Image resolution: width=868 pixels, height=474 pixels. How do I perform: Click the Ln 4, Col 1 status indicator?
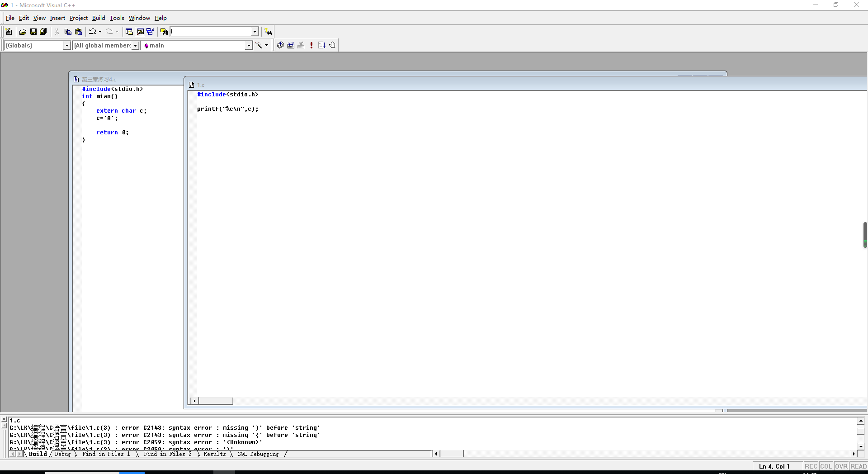[774, 466]
